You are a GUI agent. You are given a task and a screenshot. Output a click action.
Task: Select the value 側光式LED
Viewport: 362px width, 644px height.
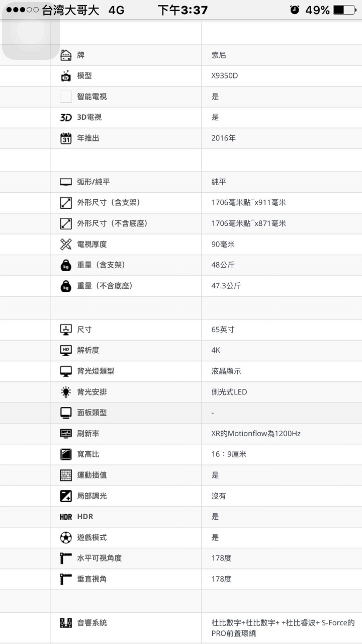coord(229,392)
